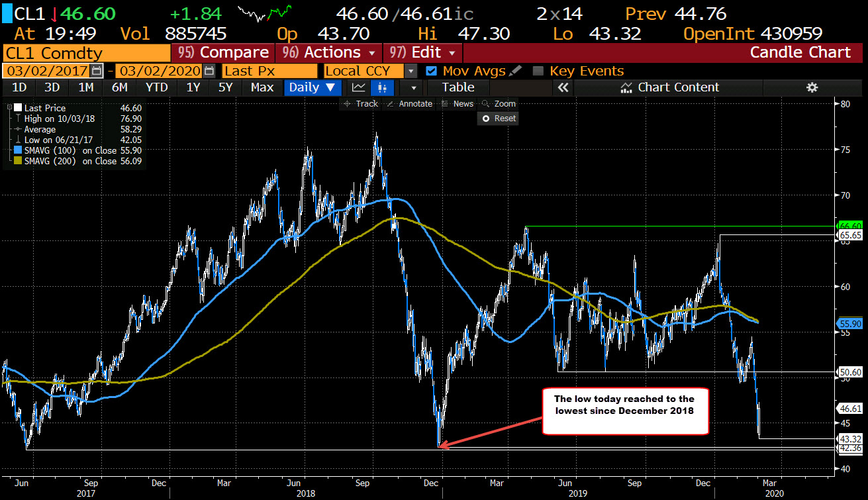The width and height of the screenshot is (868, 500).
Task: Click the Reset zoom button
Action: (498, 119)
